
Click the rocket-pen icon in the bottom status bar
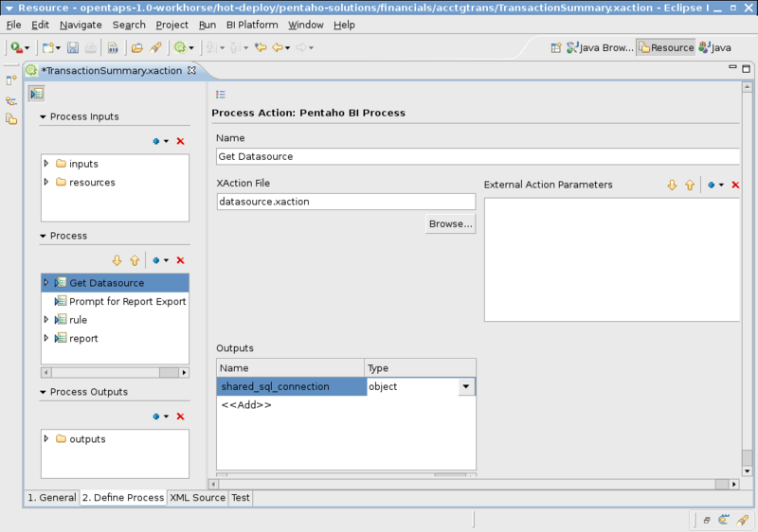[x=743, y=520]
